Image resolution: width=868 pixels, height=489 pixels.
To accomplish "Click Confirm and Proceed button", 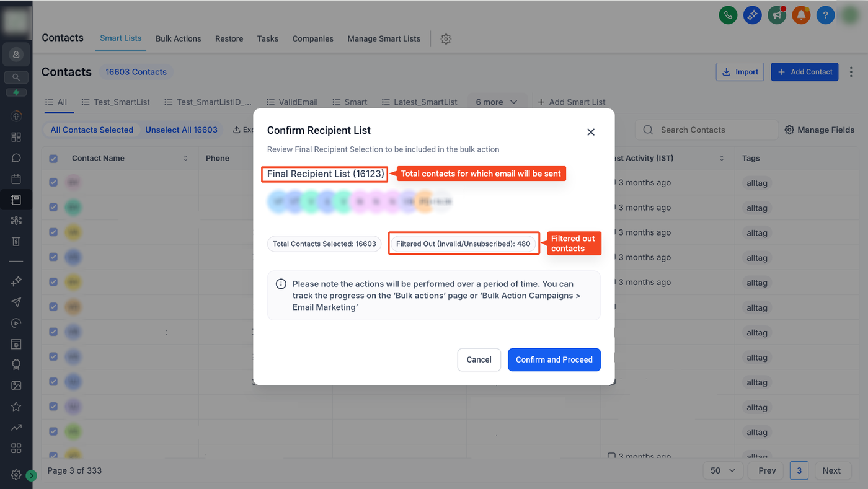I will (554, 359).
